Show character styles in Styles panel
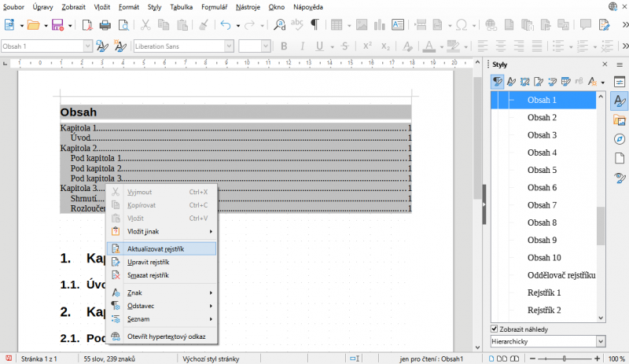 point(511,82)
